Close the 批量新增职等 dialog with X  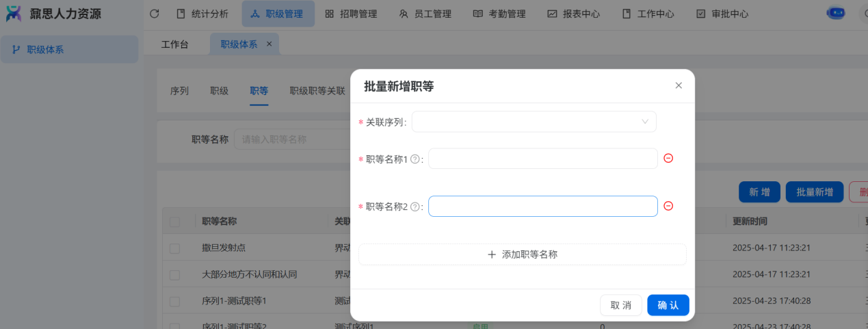coord(679,85)
